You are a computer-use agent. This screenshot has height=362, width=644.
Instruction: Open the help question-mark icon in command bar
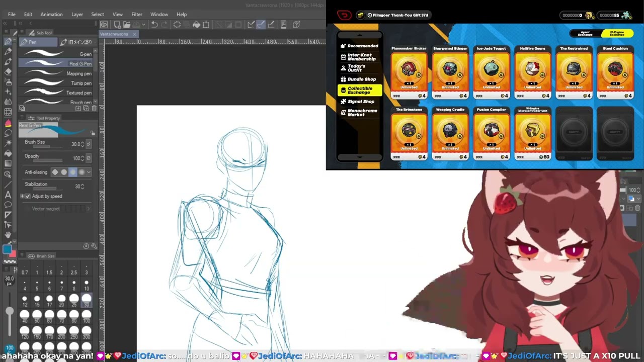[296, 25]
